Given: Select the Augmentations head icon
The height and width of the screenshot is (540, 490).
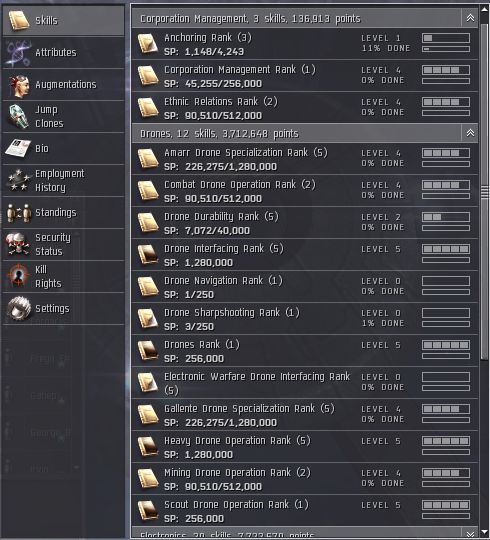Looking at the screenshot, I should pyautogui.click(x=18, y=85).
